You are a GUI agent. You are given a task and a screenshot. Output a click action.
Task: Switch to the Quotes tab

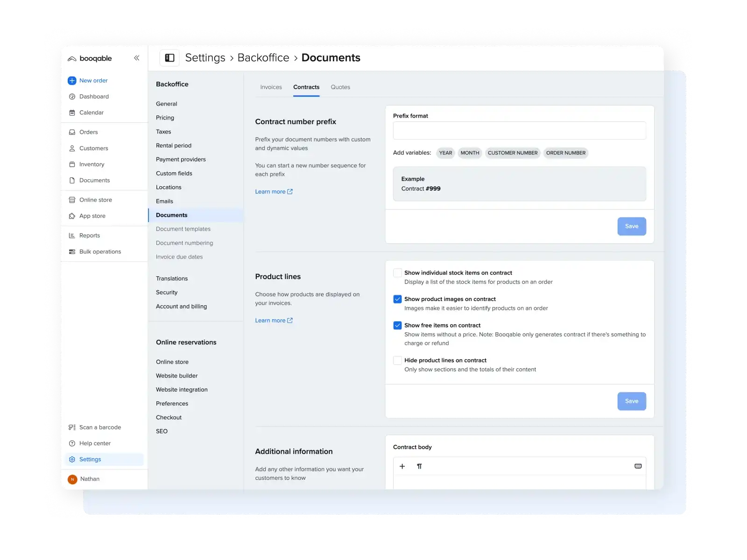coord(340,87)
